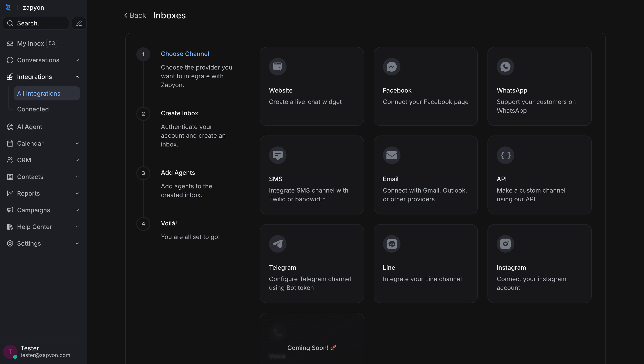Click the AI Agent sidebar icon
This screenshot has height=364, width=644.
[x=10, y=127]
